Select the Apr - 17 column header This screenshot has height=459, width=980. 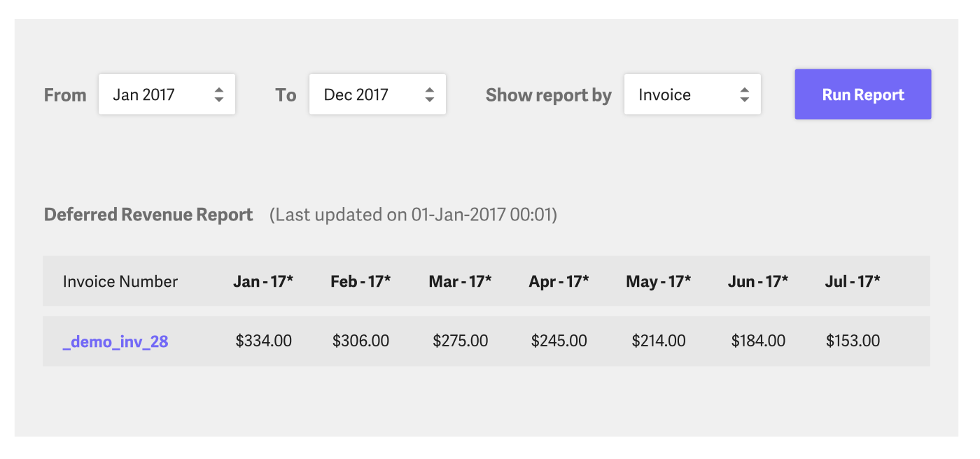559,281
